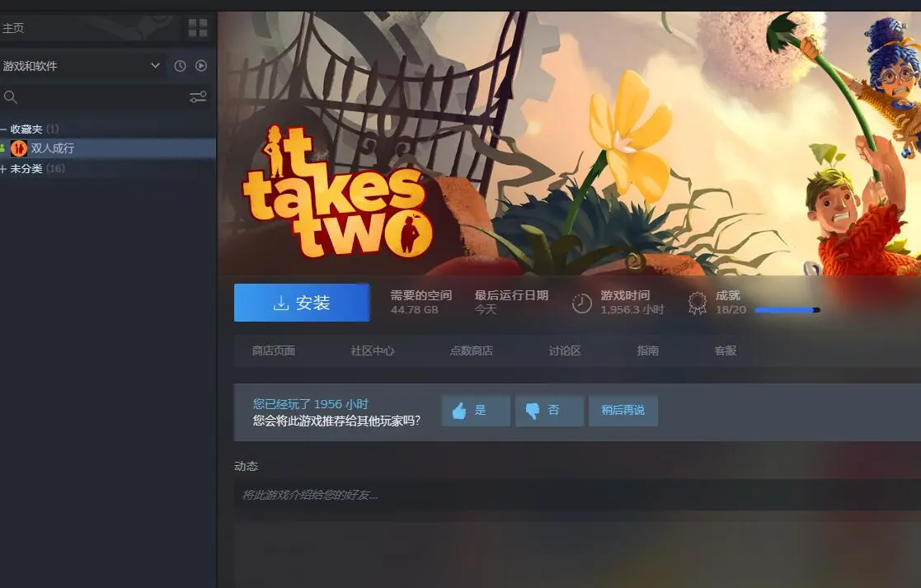Collapse the 收藏夹 category
This screenshot has height=588, width=921.
tap(3, 129)
